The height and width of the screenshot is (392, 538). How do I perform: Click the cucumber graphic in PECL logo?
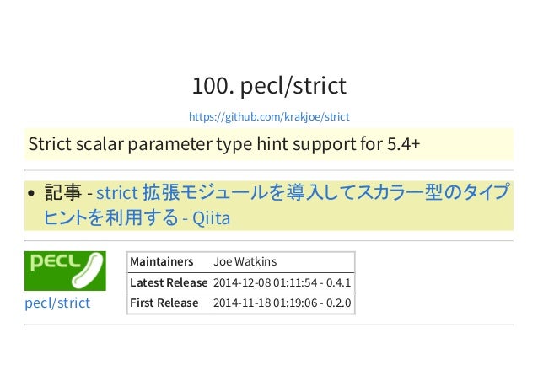tap(88, 271)
